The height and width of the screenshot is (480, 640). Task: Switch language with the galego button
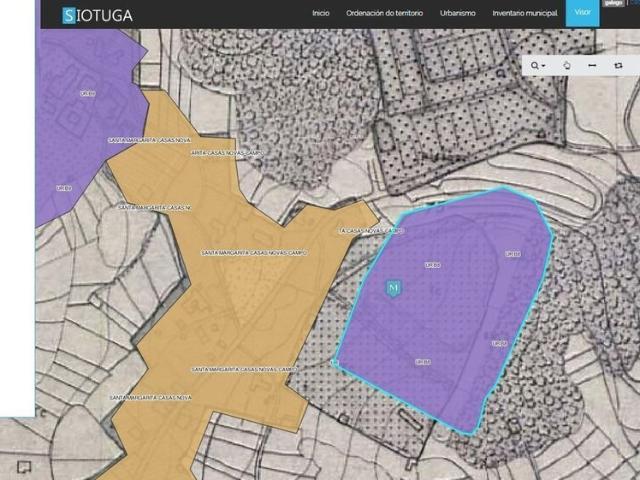[x=614, y=3]
